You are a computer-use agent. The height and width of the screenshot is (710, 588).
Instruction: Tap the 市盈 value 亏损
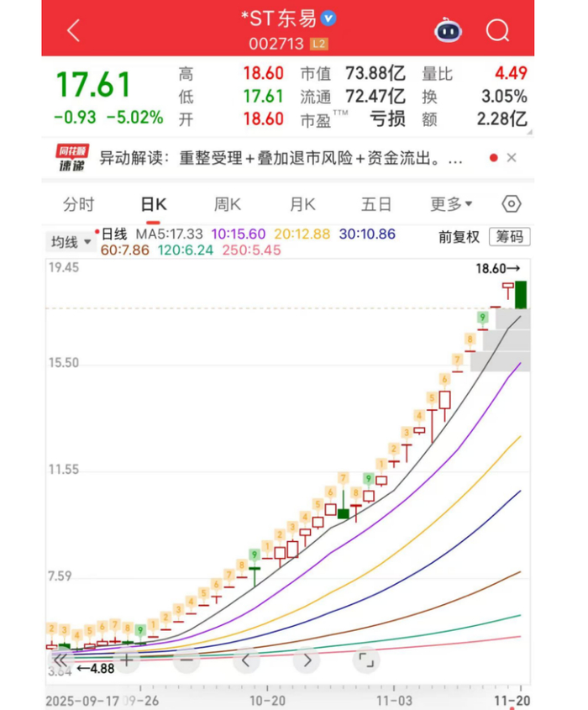[x=387, y=119]
